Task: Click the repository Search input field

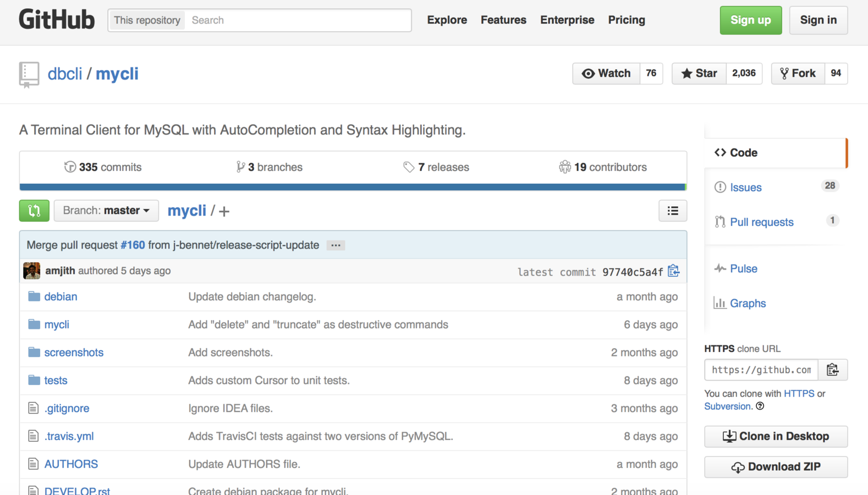Action: coord(298,20)
